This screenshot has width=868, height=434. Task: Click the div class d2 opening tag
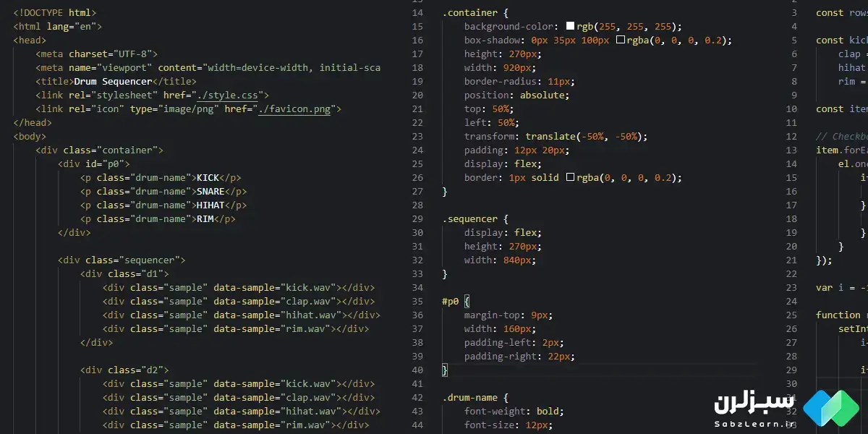point(124,370)
